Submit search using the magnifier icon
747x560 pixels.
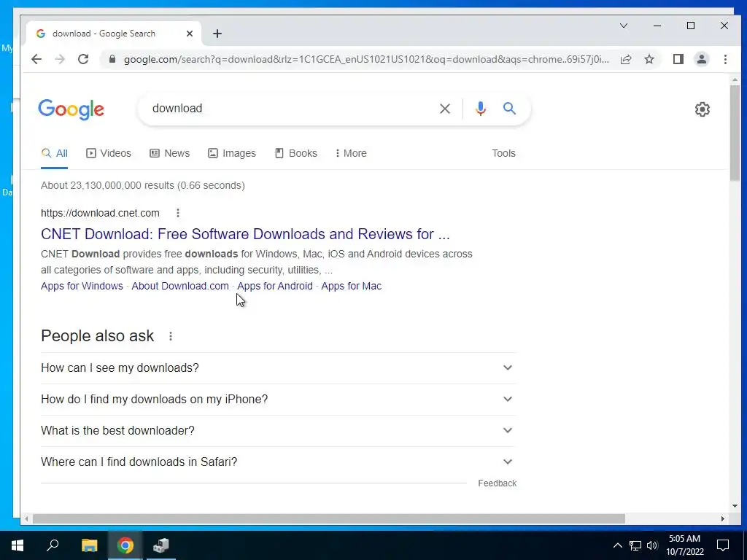point(509,109)
